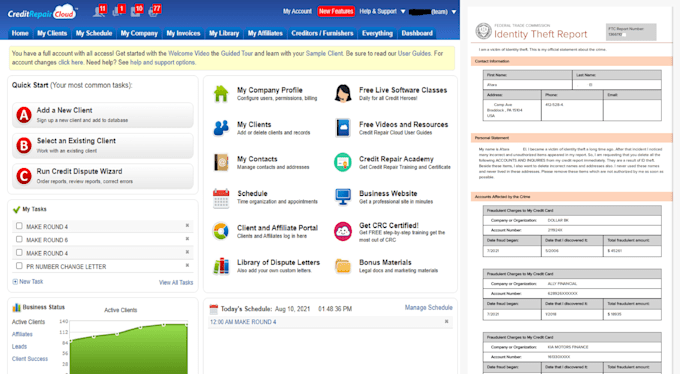
Task: Open the Creditors / Furnishers tab
Action: pos(322,33)
